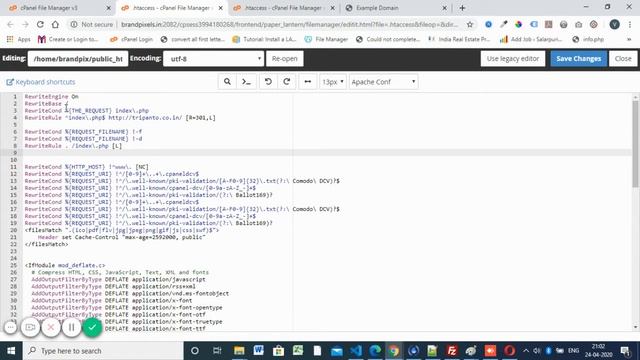Open cPanel Login bookmark
This screenshot has width=640, height=360.
tap(131, 39)
